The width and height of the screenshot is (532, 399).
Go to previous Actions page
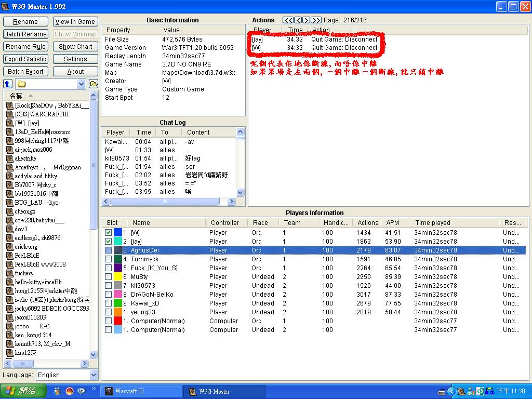pos(298,20)
